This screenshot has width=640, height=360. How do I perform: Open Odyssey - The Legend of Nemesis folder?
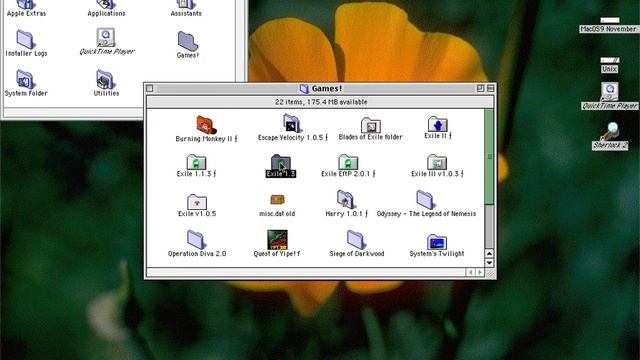[425, 200]
